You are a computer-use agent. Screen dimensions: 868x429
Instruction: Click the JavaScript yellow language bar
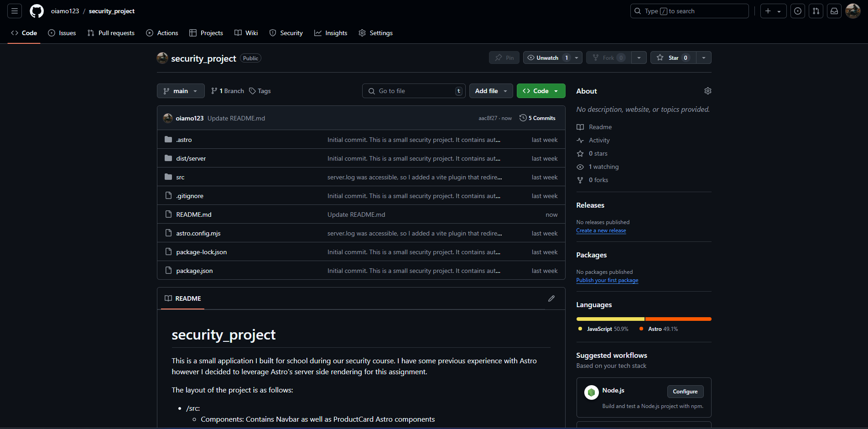click(610, 319)
